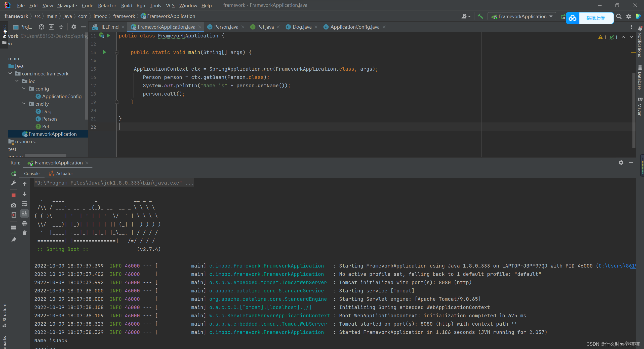
Task: Toggle soft-wrap in the console
Action: (x=25, y=204)
